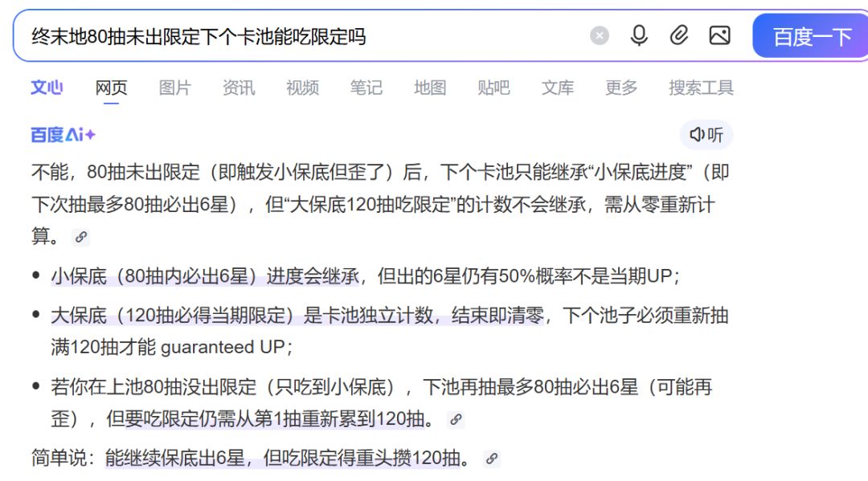Click the text 若你在上池80抽没出限定

[154, 387]
